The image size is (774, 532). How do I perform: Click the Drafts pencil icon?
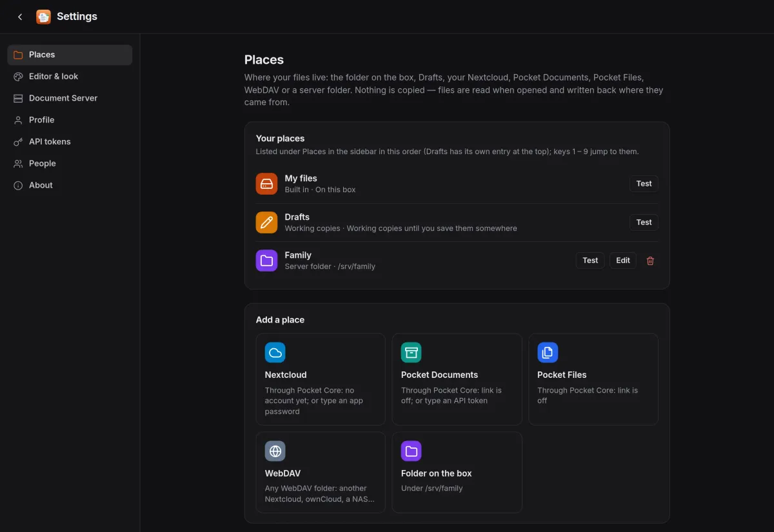coord(266,222)
